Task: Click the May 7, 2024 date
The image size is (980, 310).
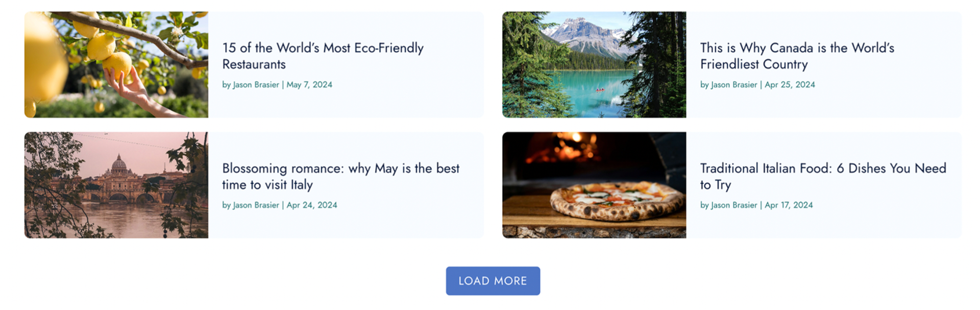Action: coord(309,85)
